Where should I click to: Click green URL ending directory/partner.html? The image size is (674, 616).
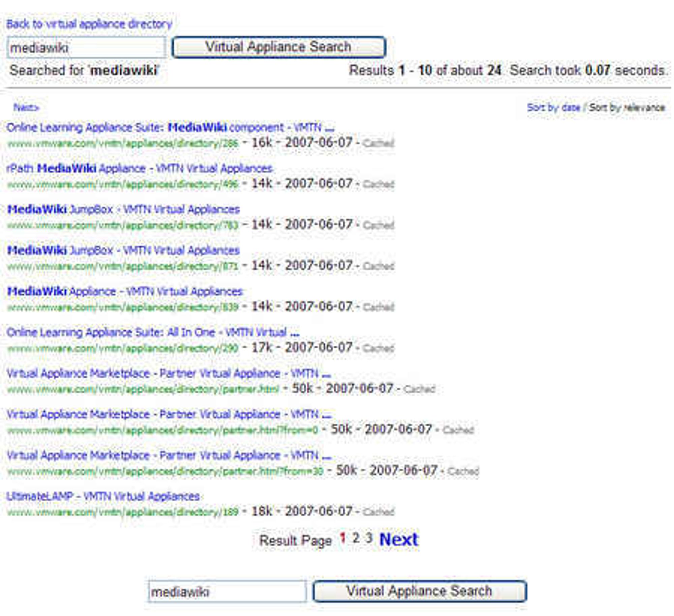[x=143, y=389]
